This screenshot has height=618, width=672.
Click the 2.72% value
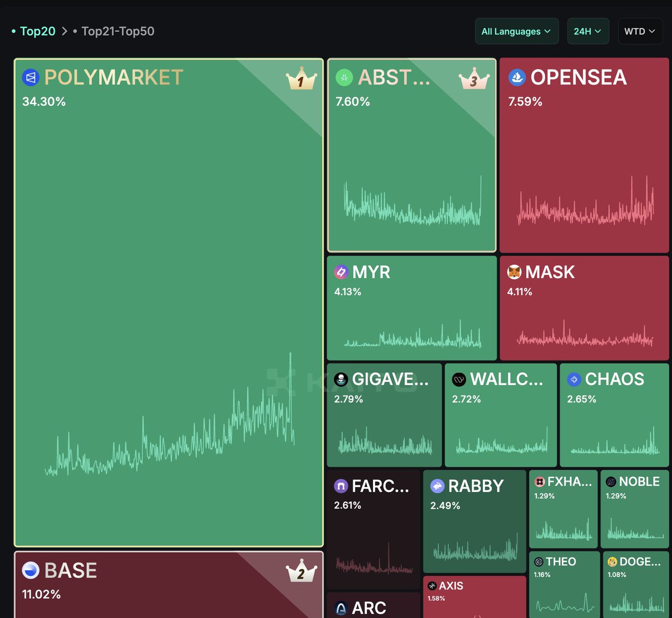click(466, 399)
